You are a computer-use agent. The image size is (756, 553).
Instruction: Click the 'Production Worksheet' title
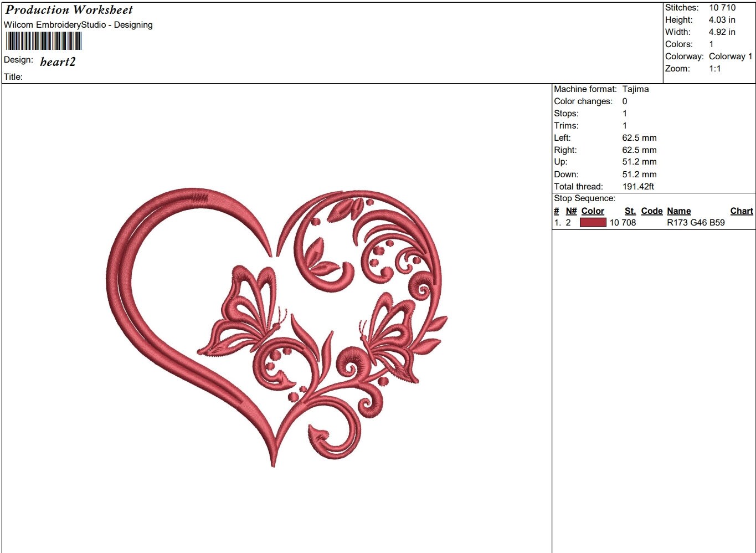(x=69, y=10)
